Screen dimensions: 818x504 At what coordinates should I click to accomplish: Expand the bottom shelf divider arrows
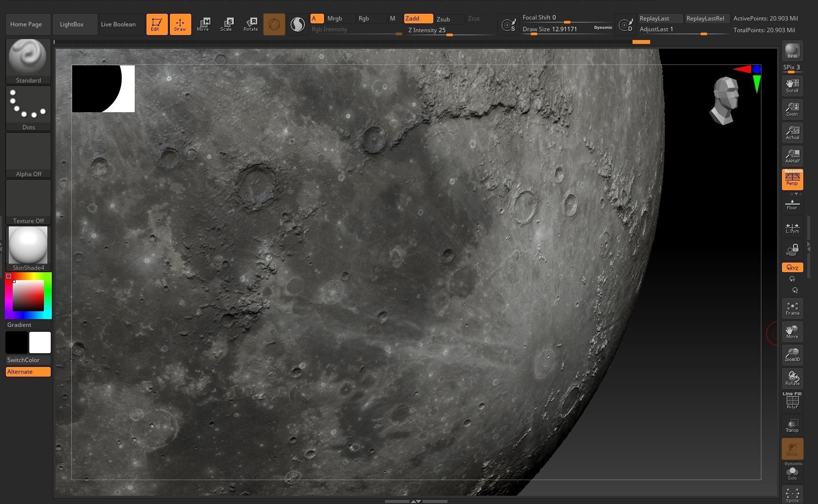tap(415, 501)
